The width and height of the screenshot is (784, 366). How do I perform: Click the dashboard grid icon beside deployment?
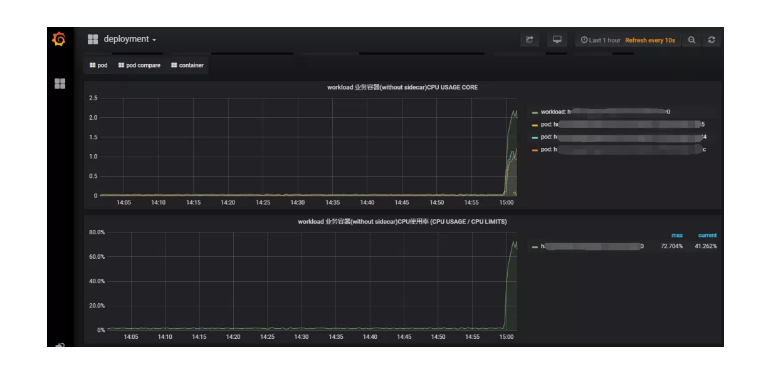[93, 39]
